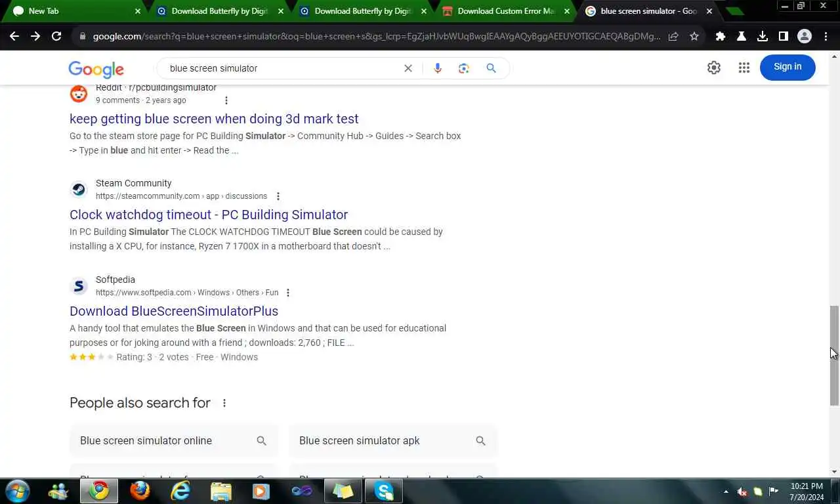
Task: Go forward with the browser forward arrow
Action: click(35, 37)
